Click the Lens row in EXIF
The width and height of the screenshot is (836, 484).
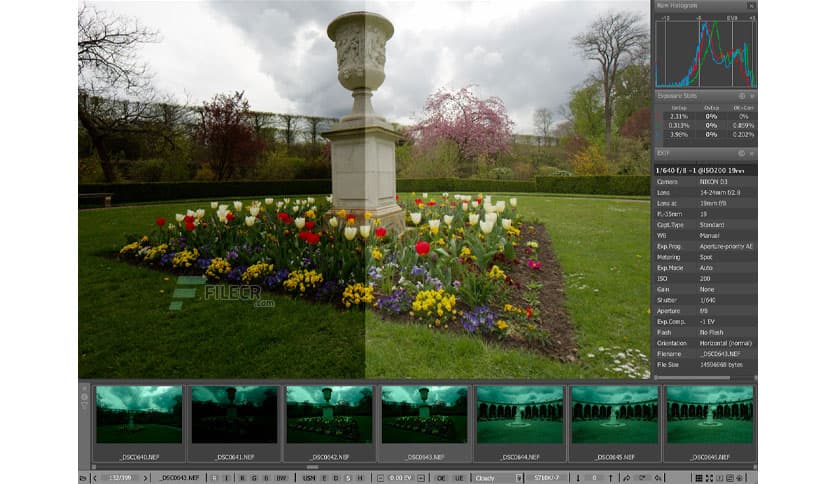tap(705, 192)
